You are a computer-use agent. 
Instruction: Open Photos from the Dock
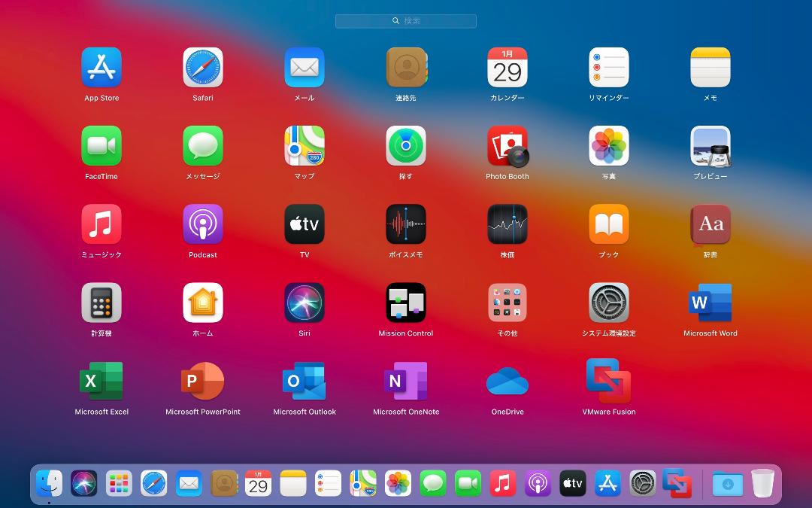(x=398, y=484)
